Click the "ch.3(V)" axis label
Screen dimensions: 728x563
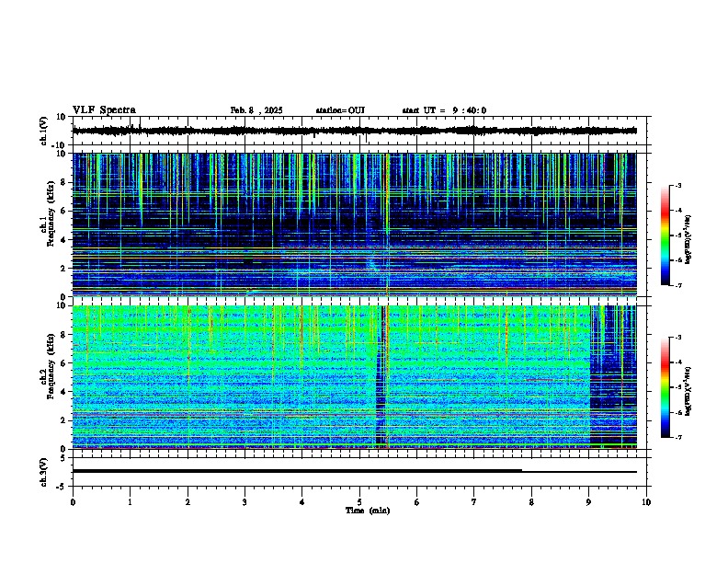pyautogui.click(x=44, y=472)
